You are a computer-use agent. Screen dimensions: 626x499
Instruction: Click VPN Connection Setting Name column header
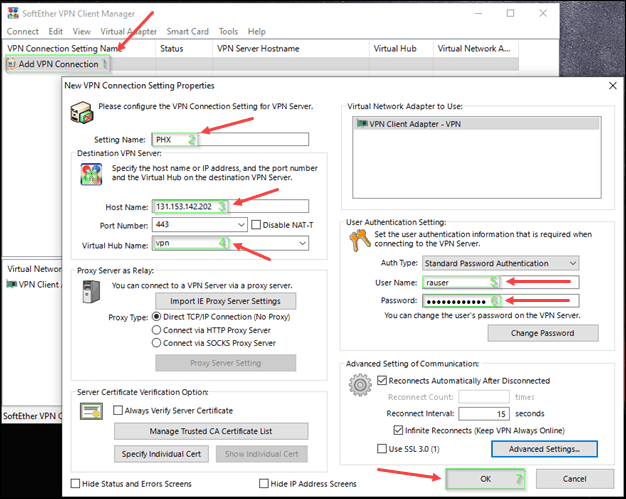tap(79, 48)
